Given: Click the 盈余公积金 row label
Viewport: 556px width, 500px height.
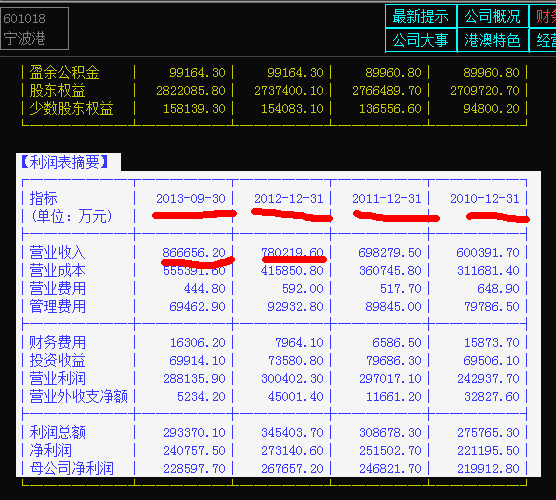Looking at the screenshot, I should [64, 73].
